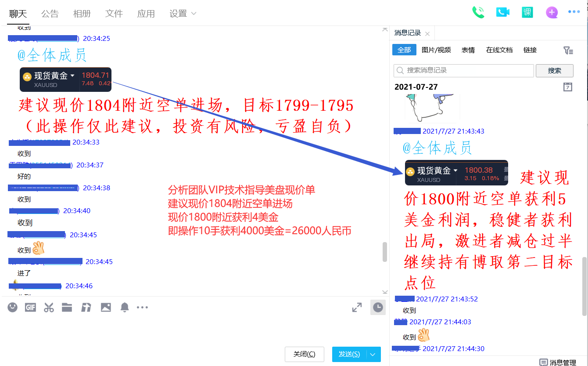Click the 20:34:37 message timestamp
Screen dimensions: 588x366
90,165
